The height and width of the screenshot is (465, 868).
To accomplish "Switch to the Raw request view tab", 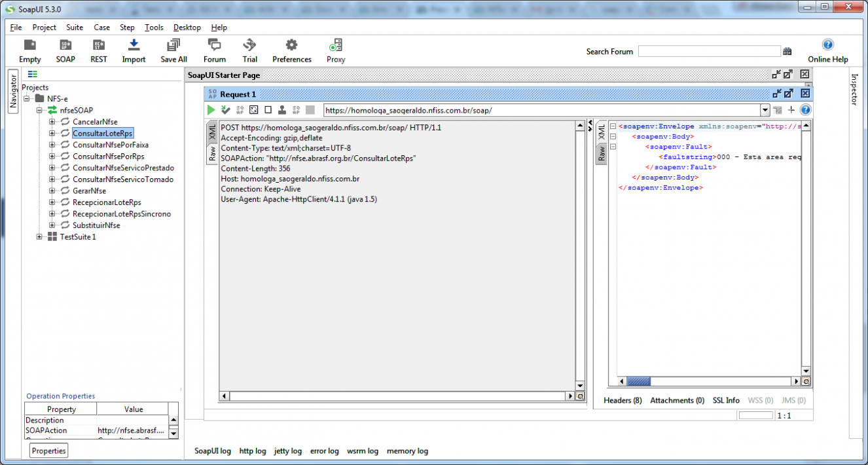I will click(x=212, y=155).
